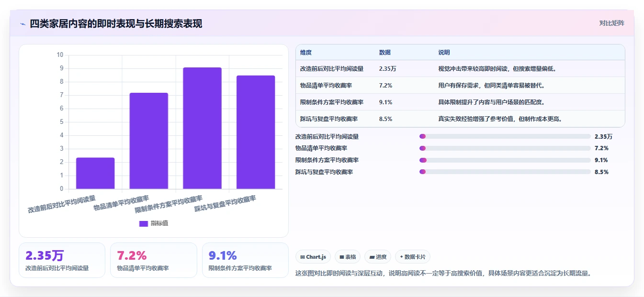Click the 说明 column header
Screen dimensions: 644x297
(444, 53)
